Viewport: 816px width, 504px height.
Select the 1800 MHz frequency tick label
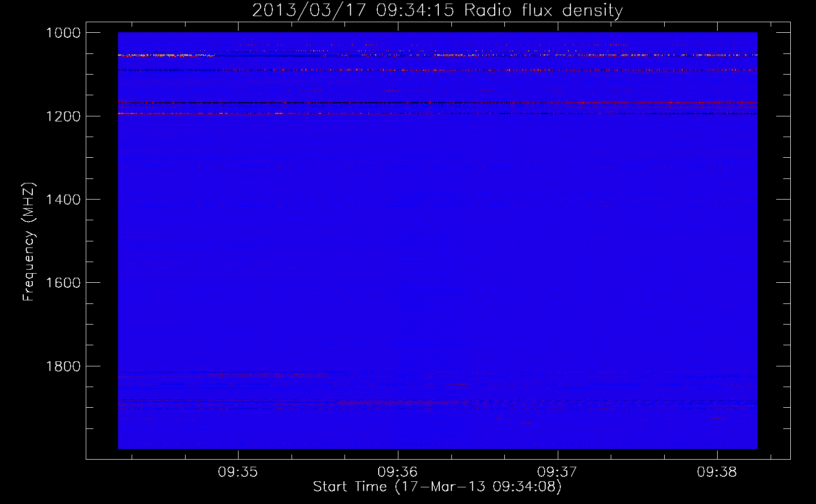click(63, 366)
